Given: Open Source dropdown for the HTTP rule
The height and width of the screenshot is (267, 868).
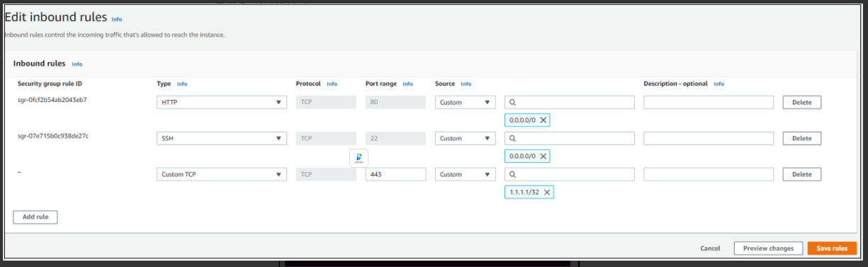Looking at the screenshot, I should pyautogui.click(x=465, y=102).
